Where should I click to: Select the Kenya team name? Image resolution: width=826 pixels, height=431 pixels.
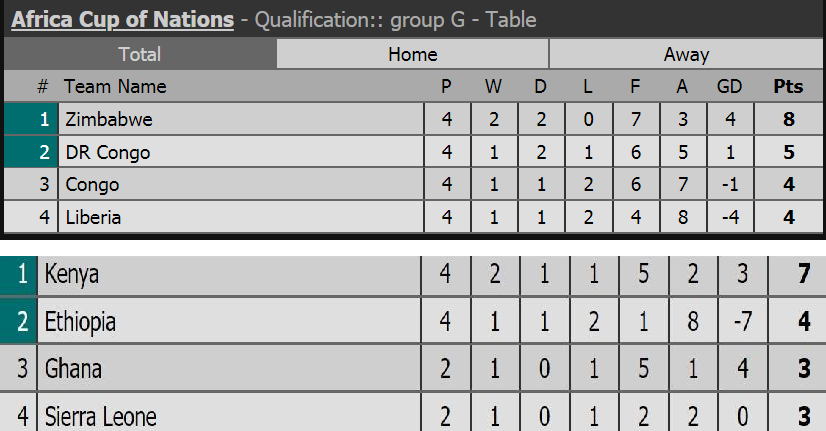click(x=71, y=275)
